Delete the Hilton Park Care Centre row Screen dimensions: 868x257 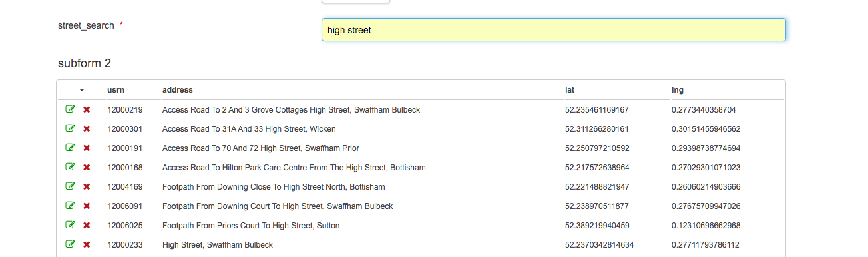pyautogui.click(x=87, y=168)
